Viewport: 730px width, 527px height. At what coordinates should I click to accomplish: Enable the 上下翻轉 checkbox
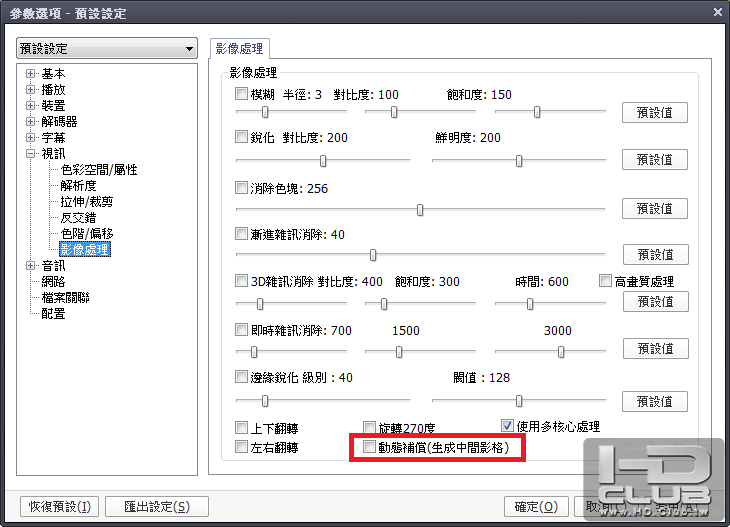[x=241, y=427]
